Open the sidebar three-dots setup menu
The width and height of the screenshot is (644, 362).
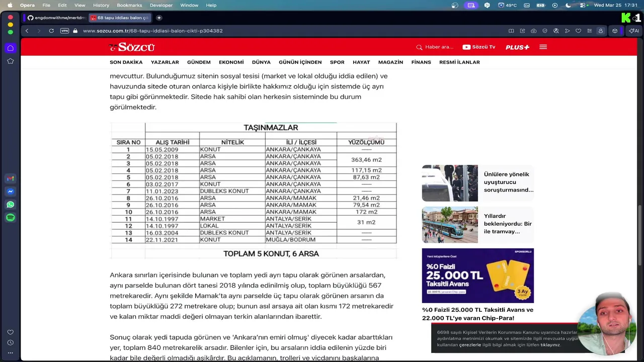(x=10, y=353)
